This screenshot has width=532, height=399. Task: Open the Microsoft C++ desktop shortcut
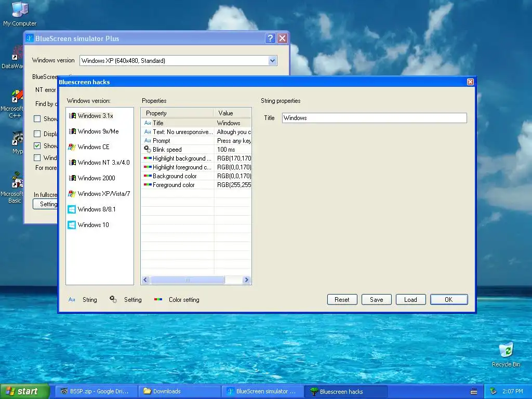[12, 103]
